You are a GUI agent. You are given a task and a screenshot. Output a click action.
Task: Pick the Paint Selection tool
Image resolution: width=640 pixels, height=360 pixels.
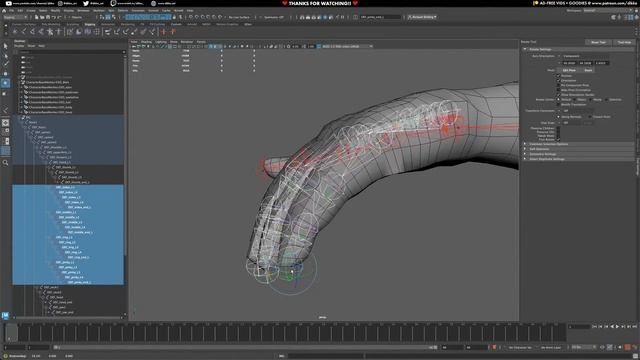pos(5,64)
